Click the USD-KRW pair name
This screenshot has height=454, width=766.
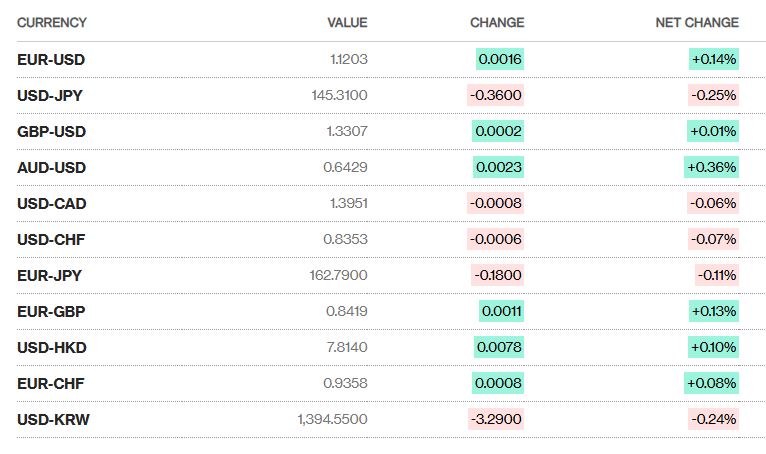coord(53,419)
